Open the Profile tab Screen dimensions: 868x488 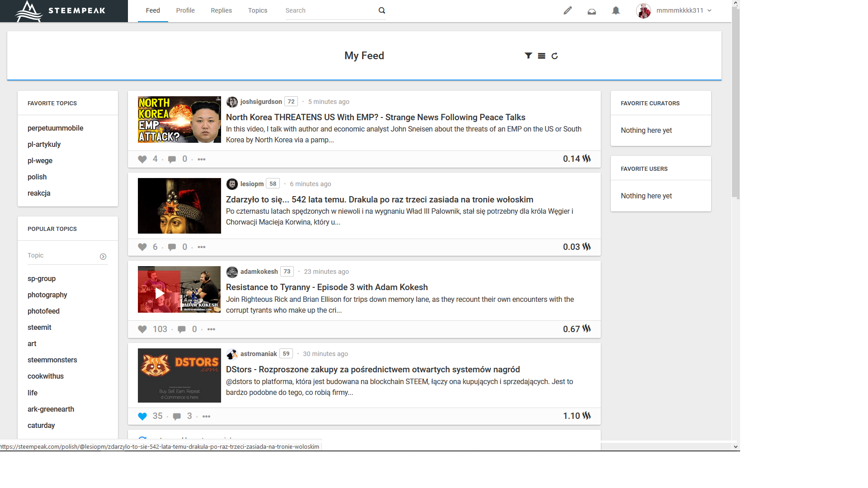point(185,10)
